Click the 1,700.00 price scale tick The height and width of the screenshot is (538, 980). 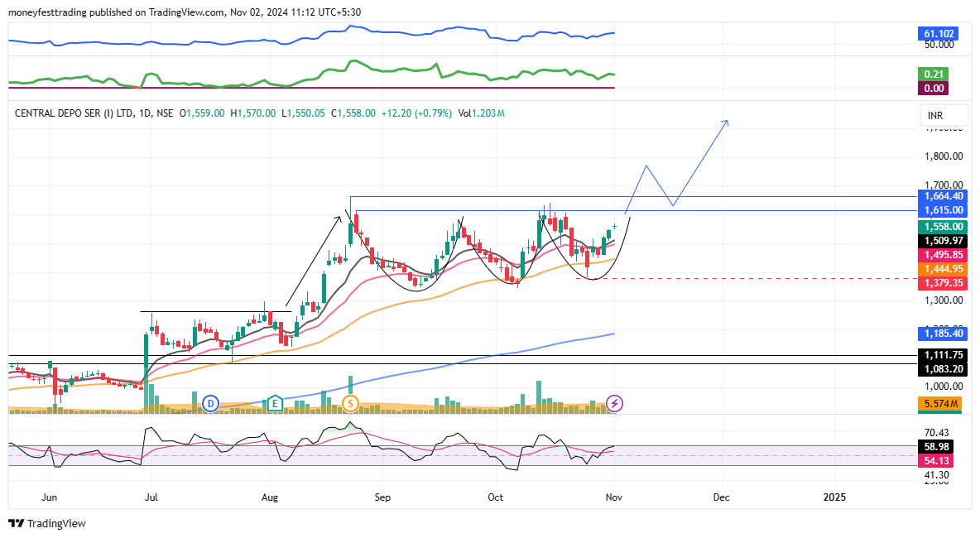[944, 185]
